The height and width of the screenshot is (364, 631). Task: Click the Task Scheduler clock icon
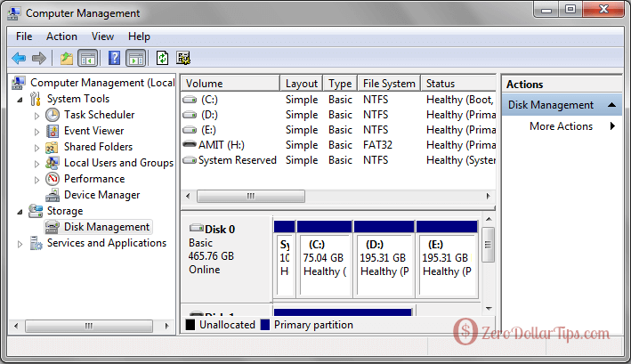pos(53,115)
